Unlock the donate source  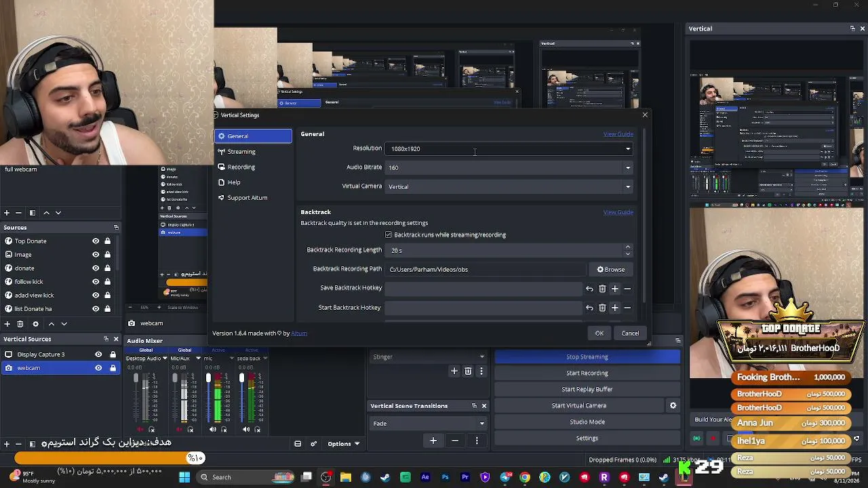(x=107, y=268)
